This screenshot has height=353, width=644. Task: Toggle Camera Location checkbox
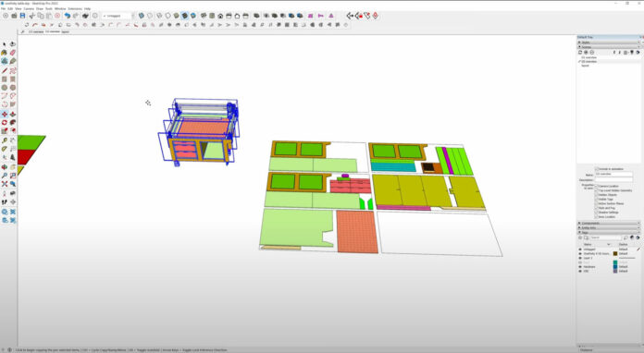coord(597,186)
